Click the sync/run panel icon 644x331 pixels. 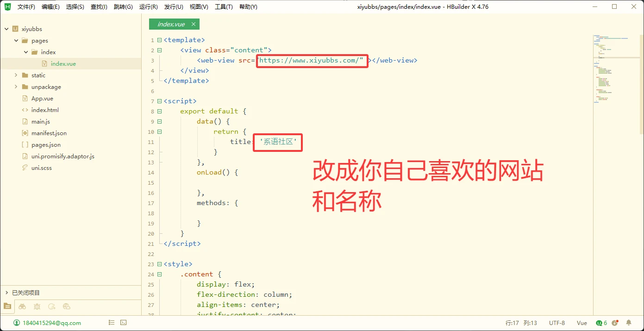[x=52, y=306]
